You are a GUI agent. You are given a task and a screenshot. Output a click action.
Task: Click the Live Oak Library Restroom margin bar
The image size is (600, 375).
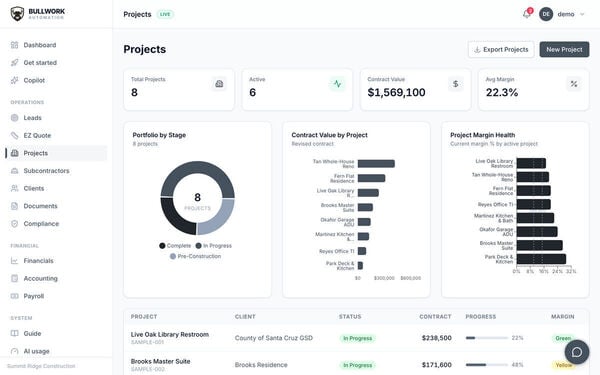pos(531,163)
